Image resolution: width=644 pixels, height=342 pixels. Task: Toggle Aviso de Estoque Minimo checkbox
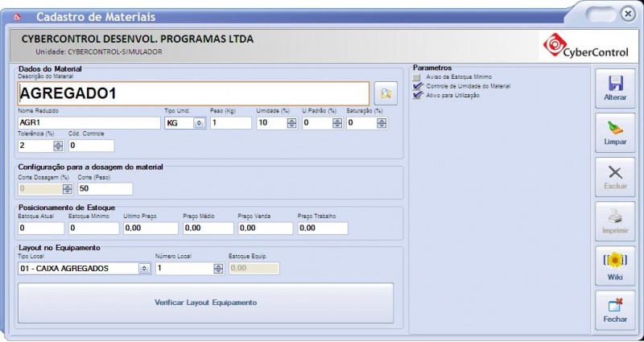point(417,77)
